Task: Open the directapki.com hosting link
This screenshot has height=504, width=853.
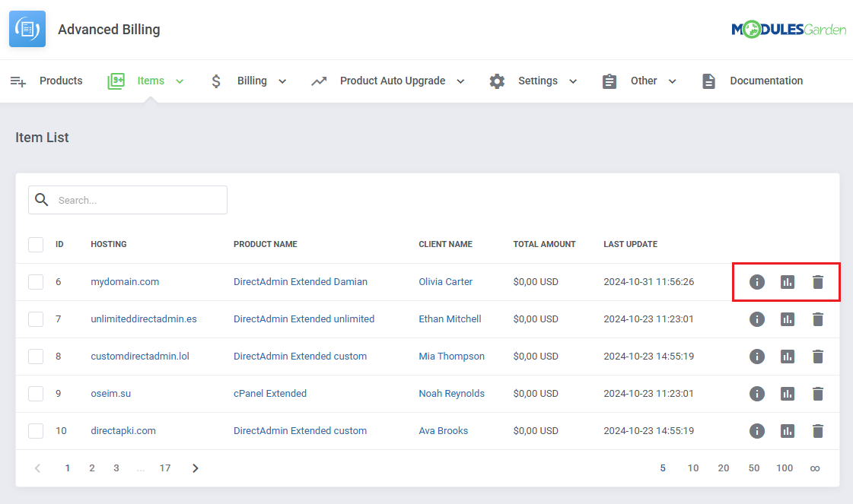Action: tap(123, 430)
